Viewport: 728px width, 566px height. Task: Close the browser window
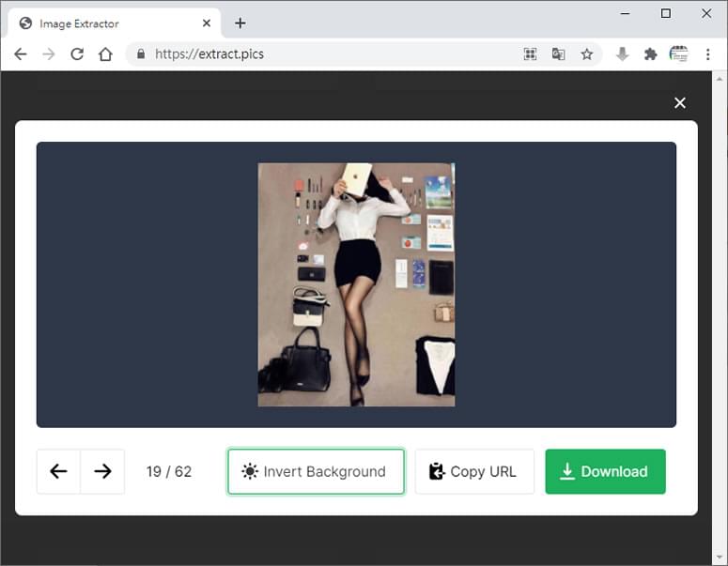[706, 14]
